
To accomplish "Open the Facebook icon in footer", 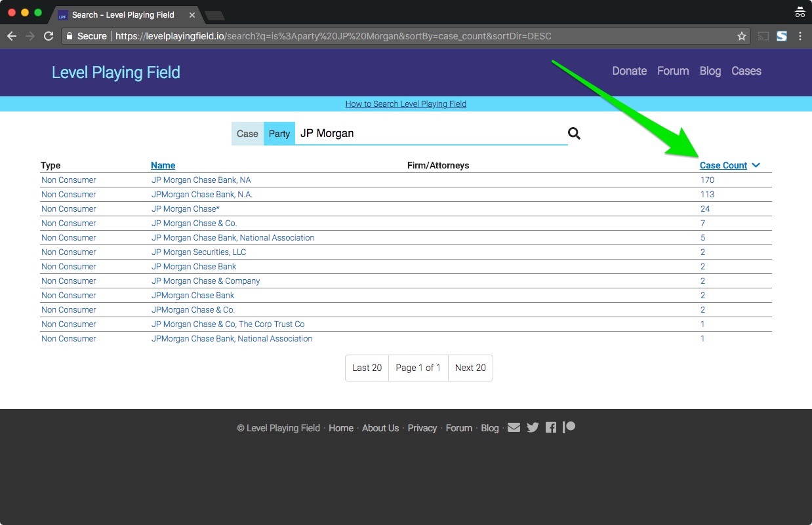I will click(551, 427).
